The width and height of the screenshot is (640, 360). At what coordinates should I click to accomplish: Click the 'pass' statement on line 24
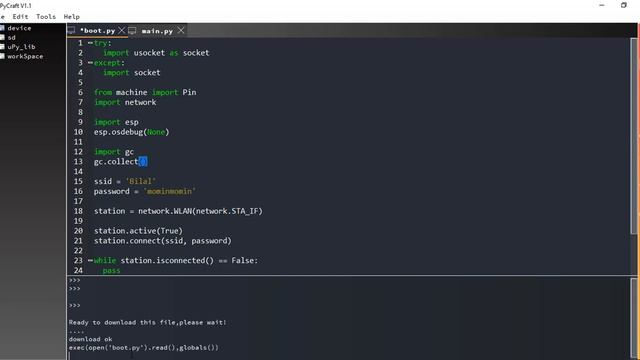point(111,271)
